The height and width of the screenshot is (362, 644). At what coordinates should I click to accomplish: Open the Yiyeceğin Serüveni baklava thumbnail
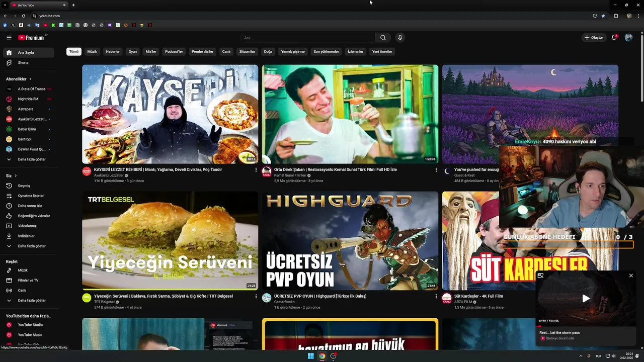(x=170, y=241)
